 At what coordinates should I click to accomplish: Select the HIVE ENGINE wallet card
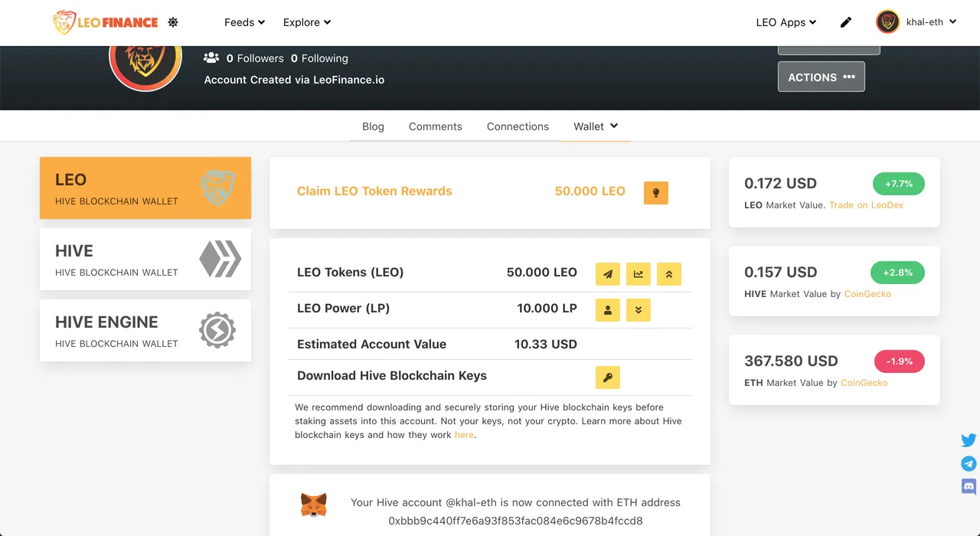[x=145, y=331]
